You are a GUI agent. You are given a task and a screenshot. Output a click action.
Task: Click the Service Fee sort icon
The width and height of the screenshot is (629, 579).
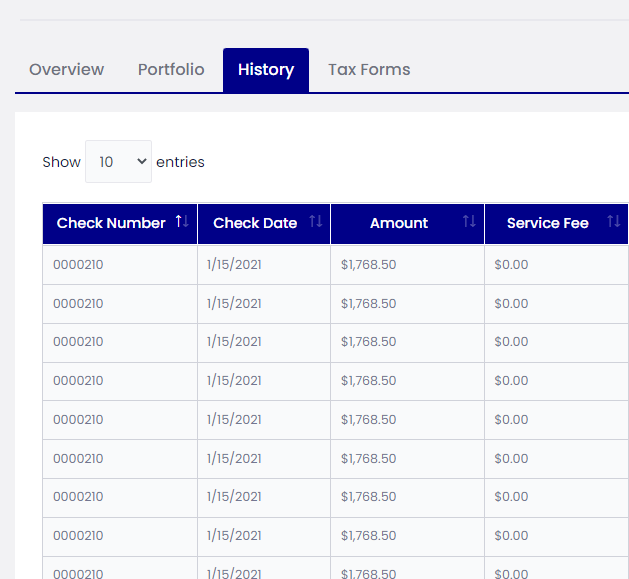(613, 222)
